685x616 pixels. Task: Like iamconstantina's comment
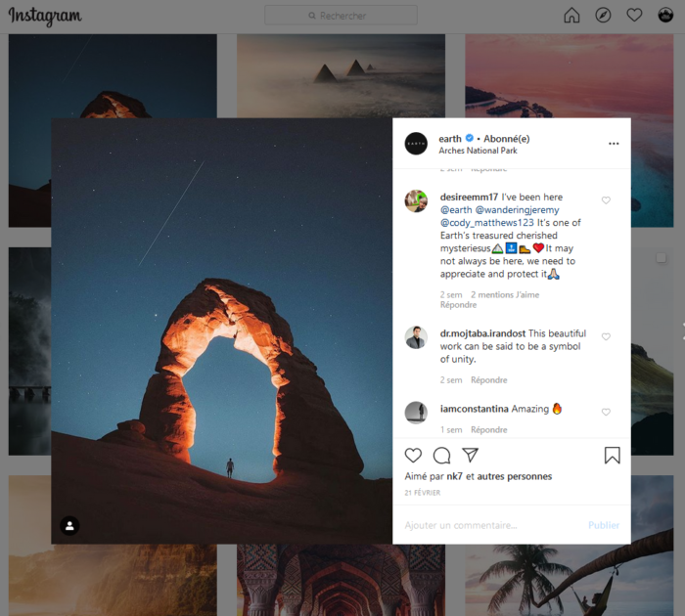pyautogui.click(x=606, y=412)
